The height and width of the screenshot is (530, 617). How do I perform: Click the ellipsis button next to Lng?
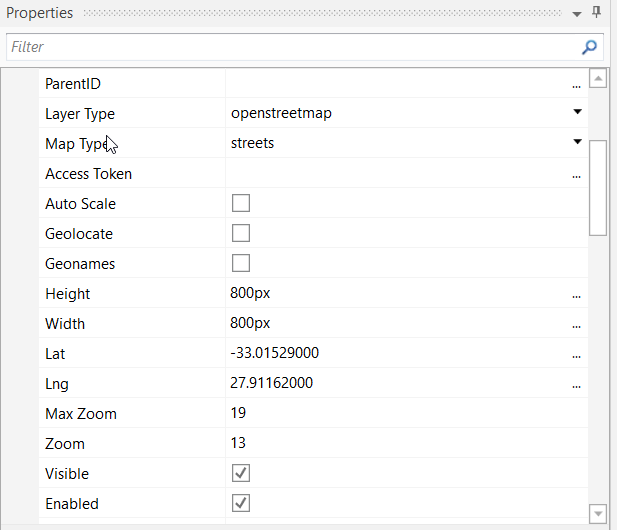(576, 385)
